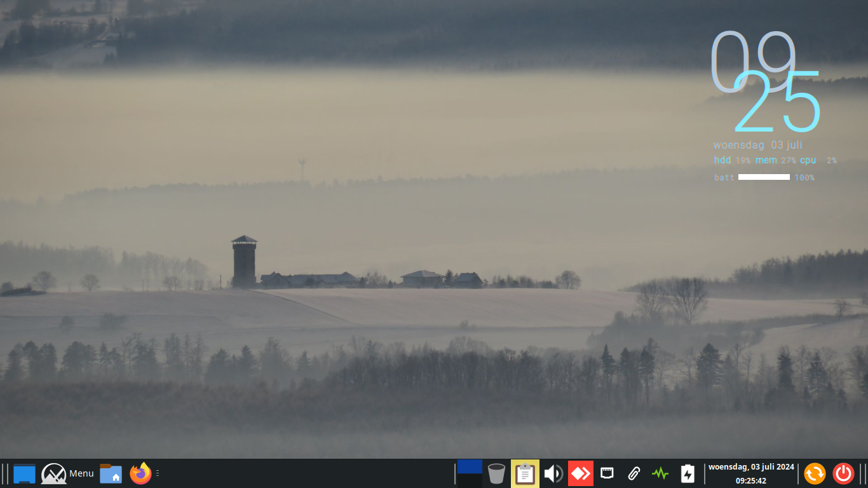The image size is (868, 488).
Task: Open the clipboard manager applet
Action: (525, 473)
